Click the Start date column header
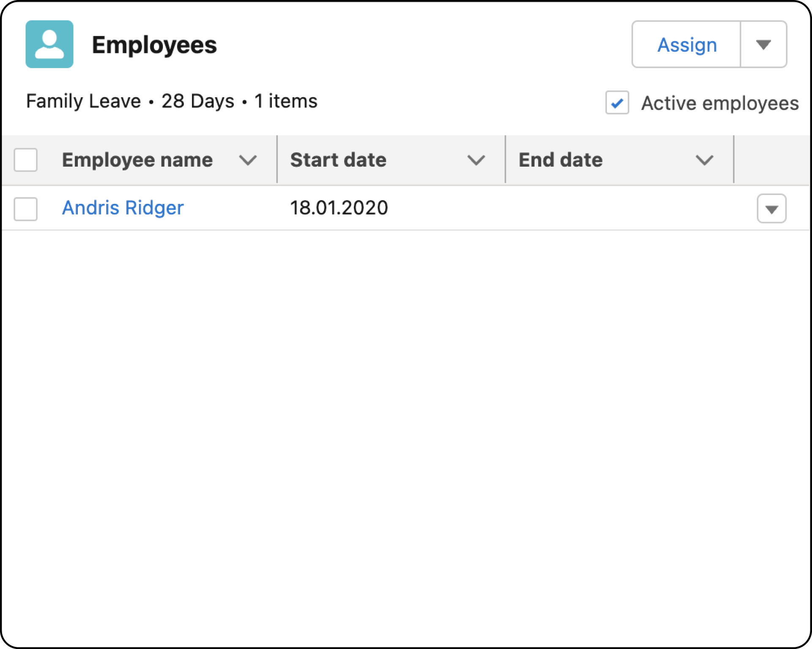The image size is (812, 649). (x=339, y=160)
